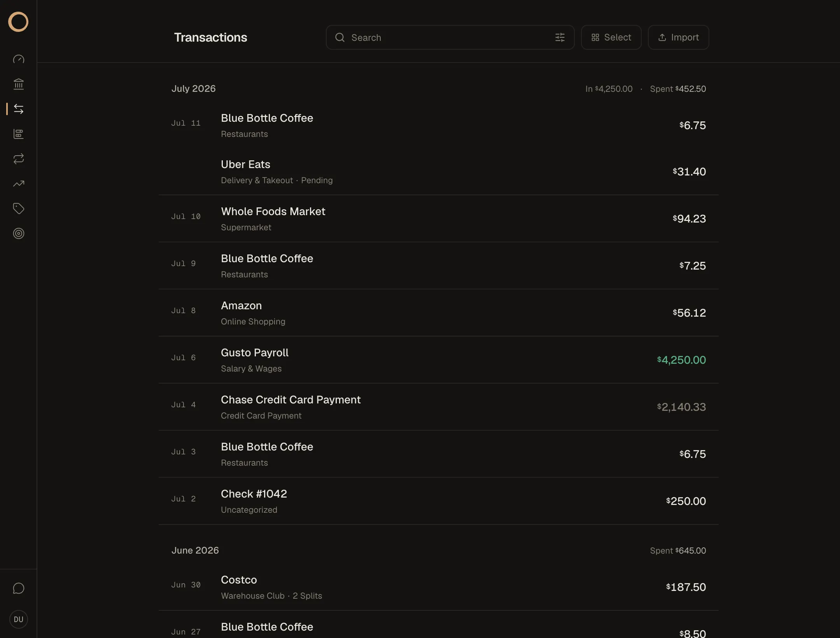Open the Check #1042 uncategorized transaction
This screenshot has width=840, height=638.
pos(438,501)
